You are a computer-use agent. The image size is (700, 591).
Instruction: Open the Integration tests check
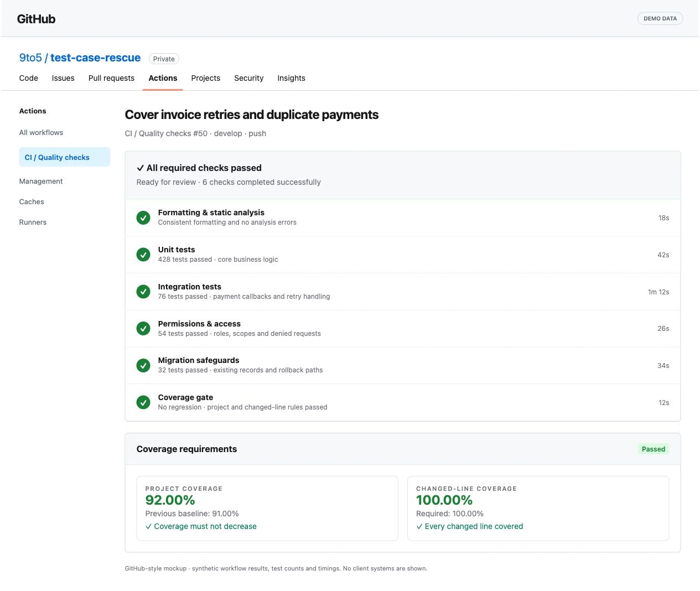click(403, 292)
